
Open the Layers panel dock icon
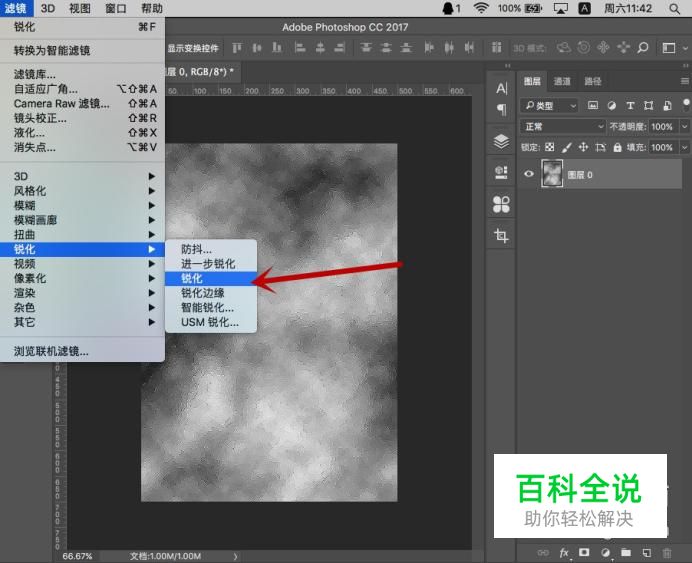501,142
